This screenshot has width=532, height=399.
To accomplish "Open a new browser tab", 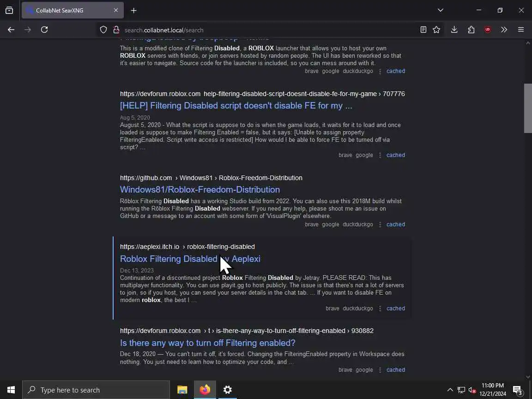I will (133, 11).
